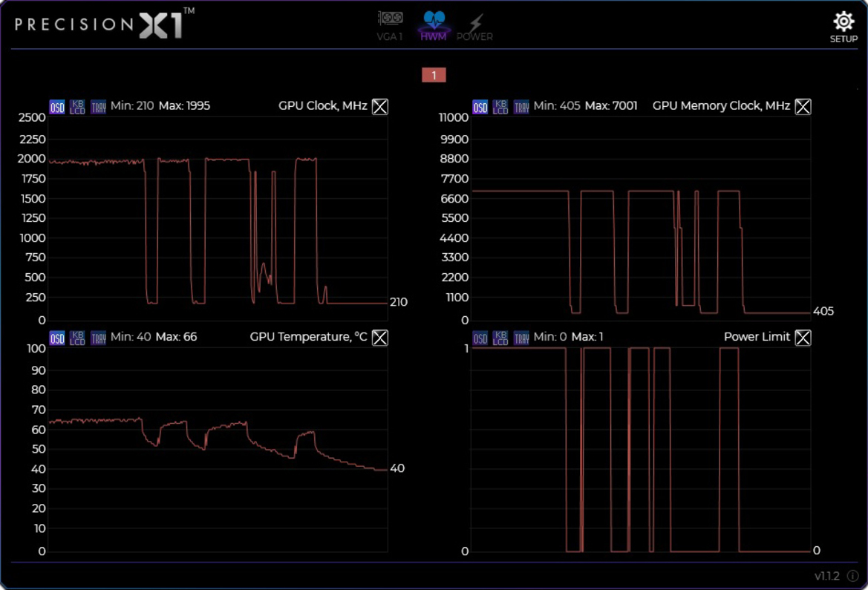Click the Min: 405 value
The height and width of the screenshot is (590, 868).
[x=556, y=105]
